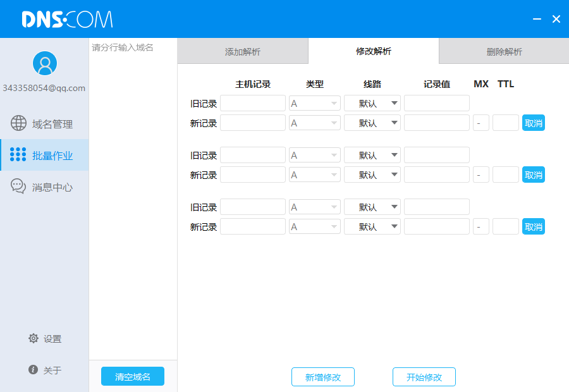Open 类型 dropdown of first 新记录 row

click(x=315, y=123)
